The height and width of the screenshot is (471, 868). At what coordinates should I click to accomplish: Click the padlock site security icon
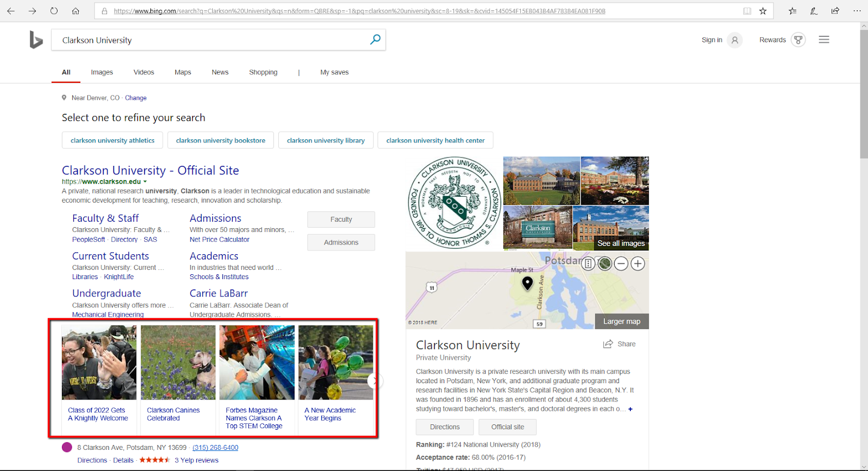(104, 11)
